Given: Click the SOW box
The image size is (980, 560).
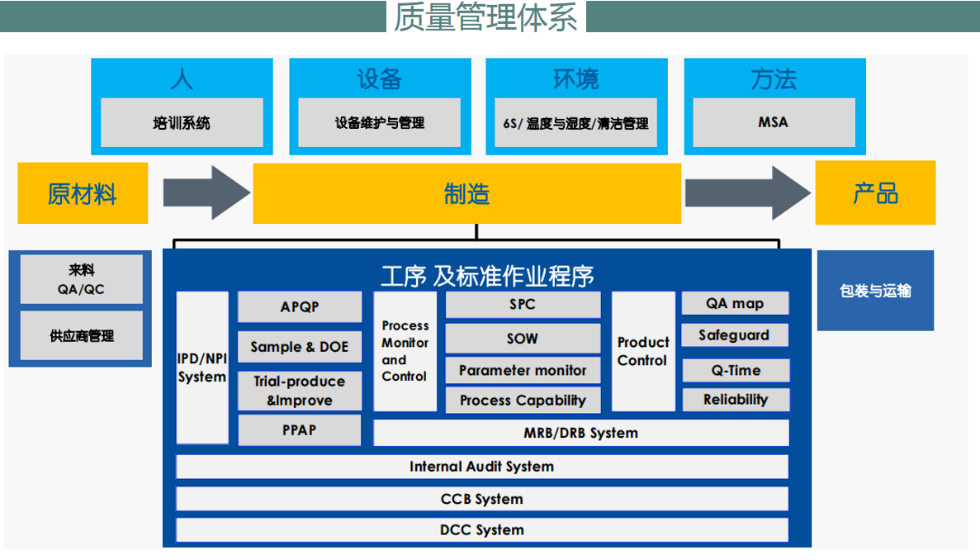Looking at the screenshot, I should (523, 338).
